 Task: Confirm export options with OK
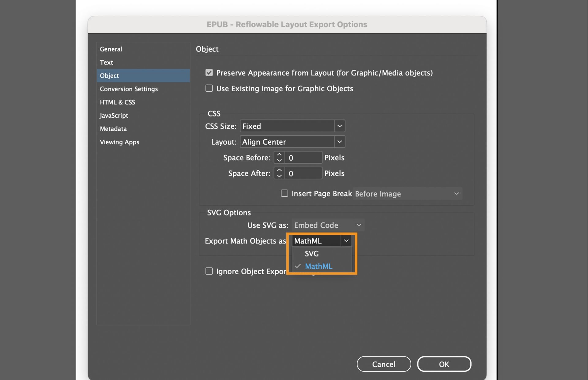pyautogui.click(x=444, y=364)
